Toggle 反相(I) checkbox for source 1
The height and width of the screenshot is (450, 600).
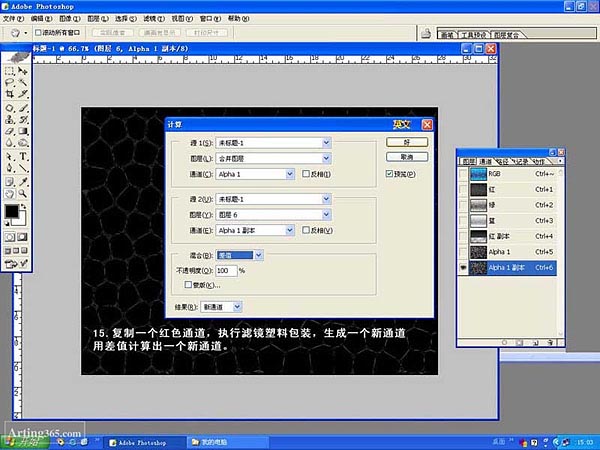click(x=305, y=174)
